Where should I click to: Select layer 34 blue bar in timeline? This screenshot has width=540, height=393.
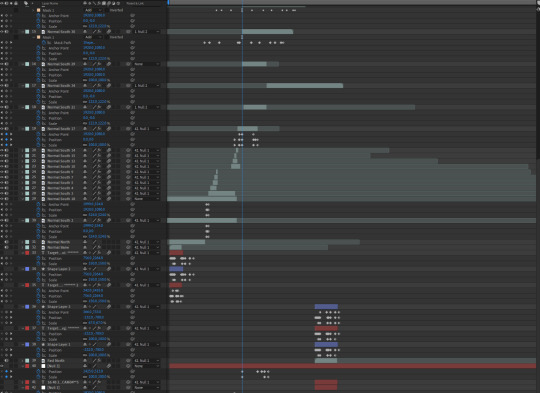(x=176, y=269)
